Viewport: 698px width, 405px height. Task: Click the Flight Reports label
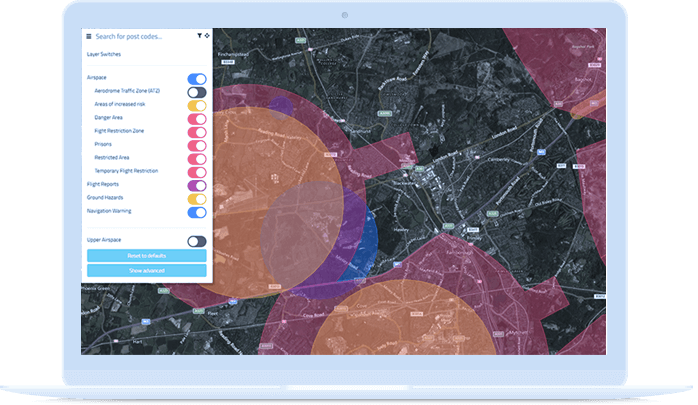(x=103, y=184)
